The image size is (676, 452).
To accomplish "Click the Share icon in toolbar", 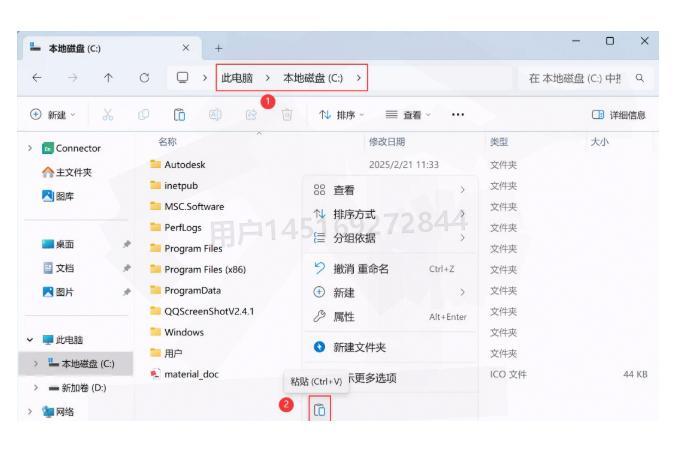I will [x=251, y=115].
